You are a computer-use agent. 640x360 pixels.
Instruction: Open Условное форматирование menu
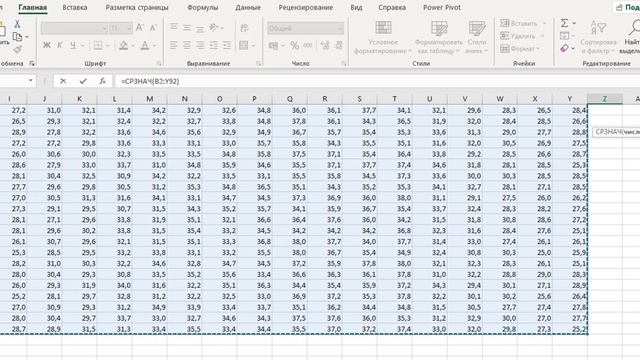[383, 38]
